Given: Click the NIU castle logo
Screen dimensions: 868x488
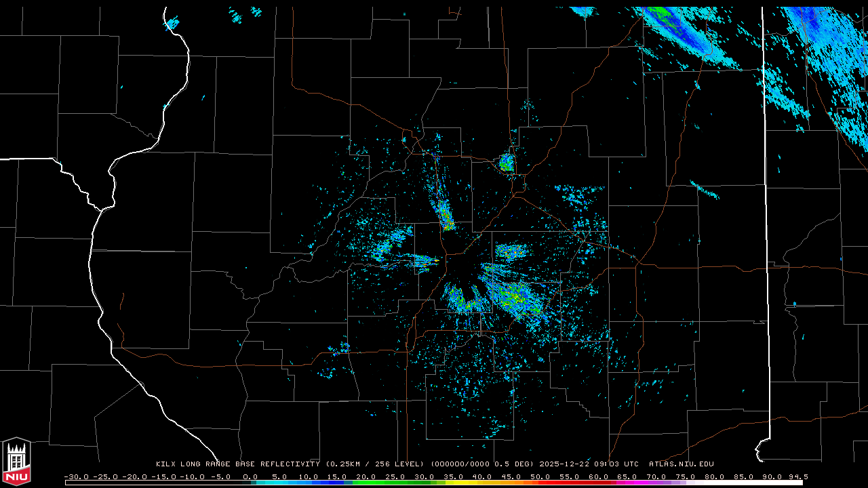Looking at the screenshot, I should point(16,462).
